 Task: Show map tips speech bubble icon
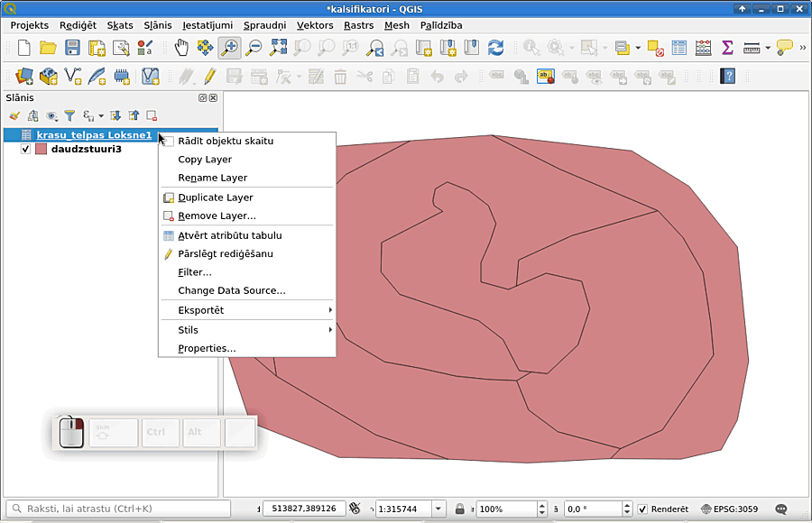785,48
